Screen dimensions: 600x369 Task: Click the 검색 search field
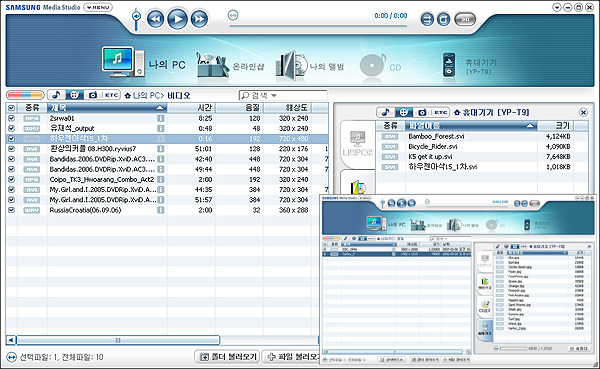click(x=283, y=95)
